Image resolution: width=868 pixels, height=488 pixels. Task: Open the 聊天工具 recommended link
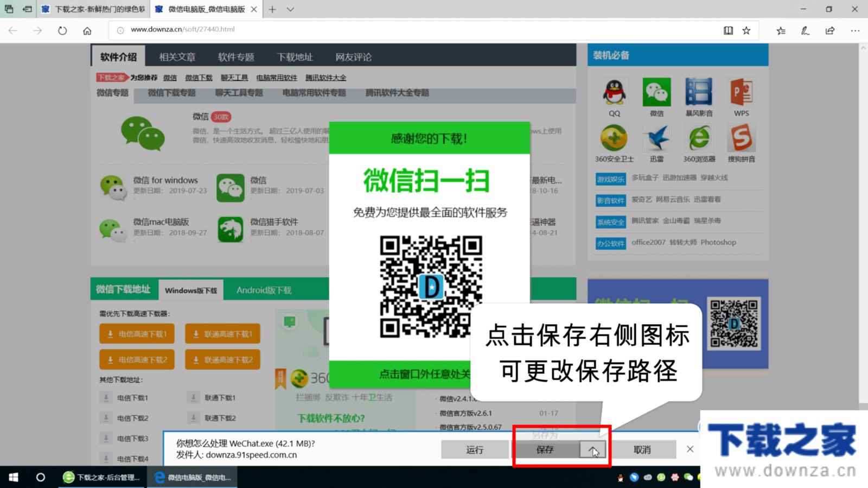234,78
